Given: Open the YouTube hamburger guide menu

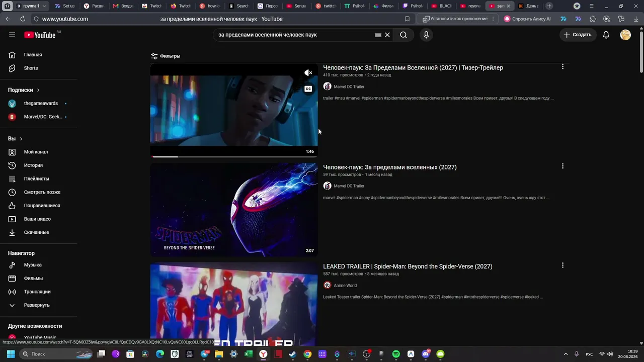Looking at the screenshot, I should (x=12, y=35).
